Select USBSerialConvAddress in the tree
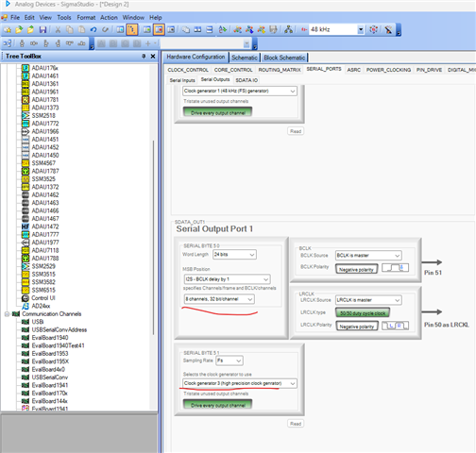Screen dimensions: 476x453 (59, 329)
